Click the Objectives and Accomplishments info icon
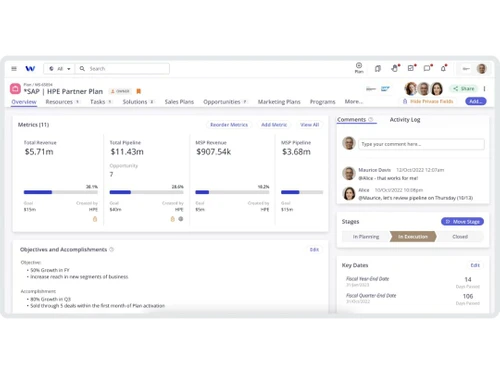500x375 pixels. pos(111,249)
